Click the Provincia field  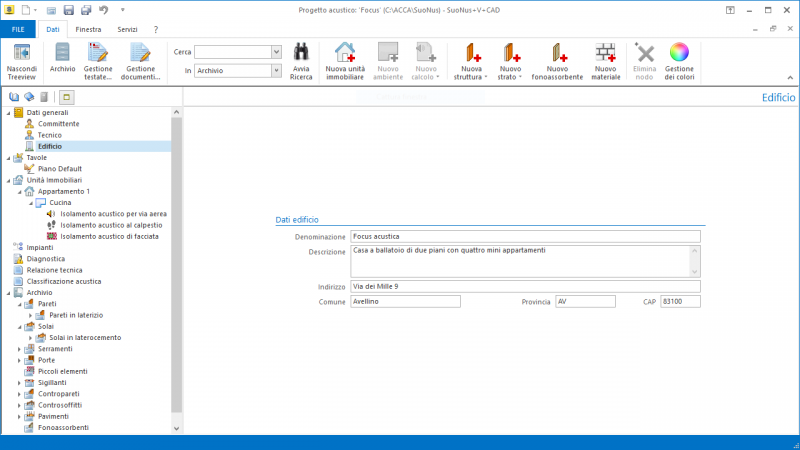585,302
